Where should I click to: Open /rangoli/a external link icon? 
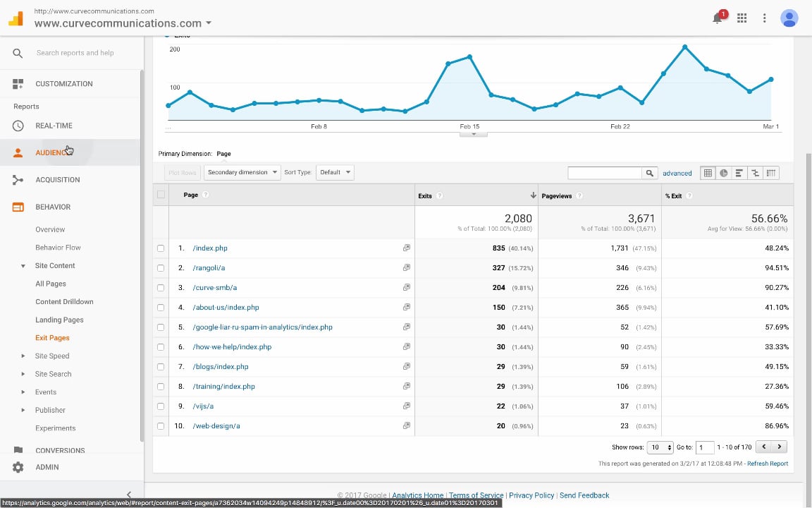407,267
